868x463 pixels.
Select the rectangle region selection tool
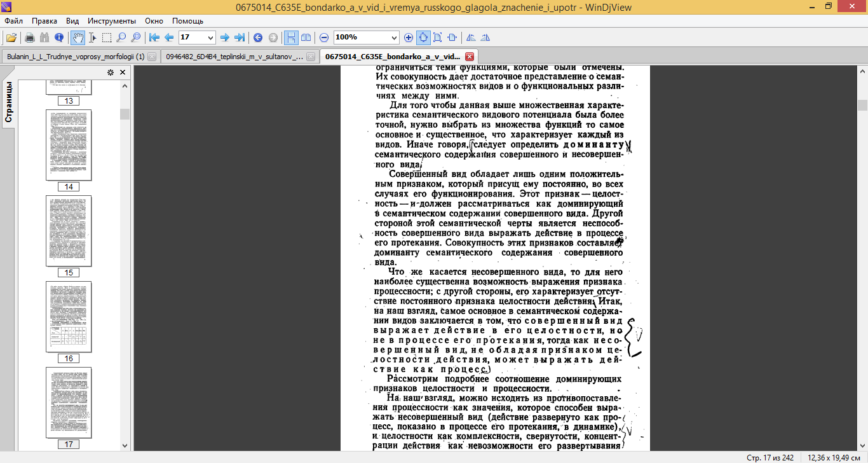pos(107,38)
